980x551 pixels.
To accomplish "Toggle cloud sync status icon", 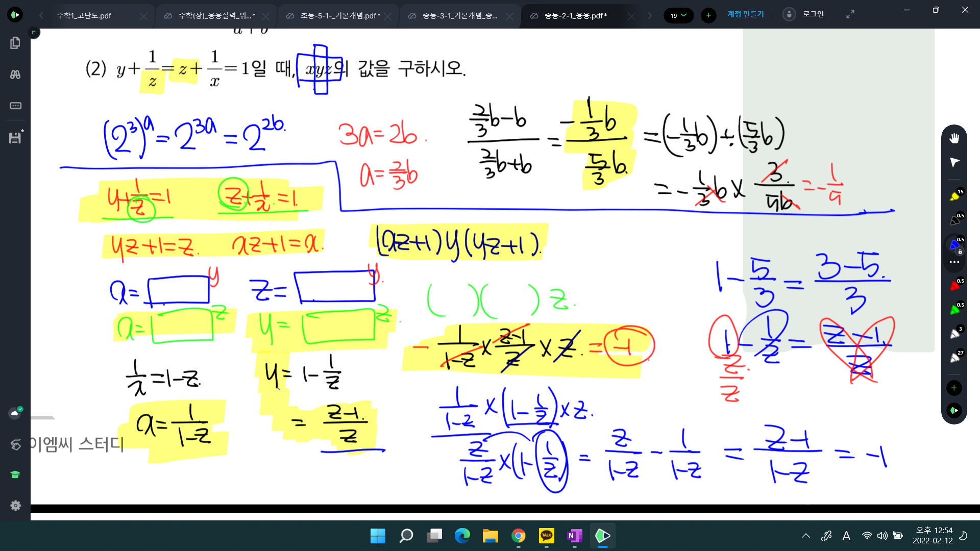I will pos(15,412).
